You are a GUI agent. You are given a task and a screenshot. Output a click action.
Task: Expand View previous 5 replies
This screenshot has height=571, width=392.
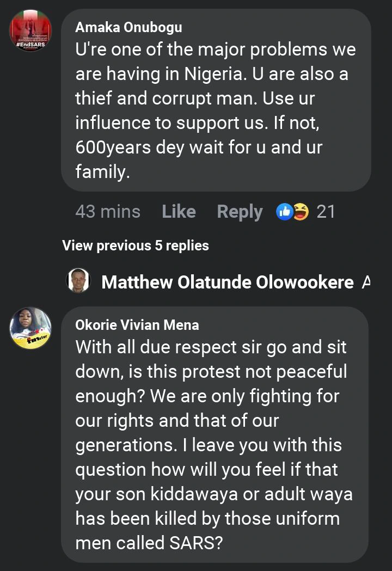pos(136,245)
